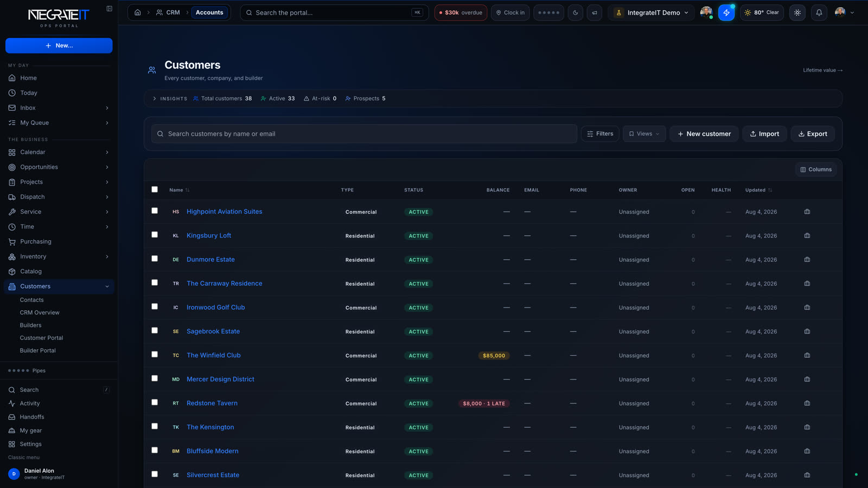Import customers

coord(764,134)
